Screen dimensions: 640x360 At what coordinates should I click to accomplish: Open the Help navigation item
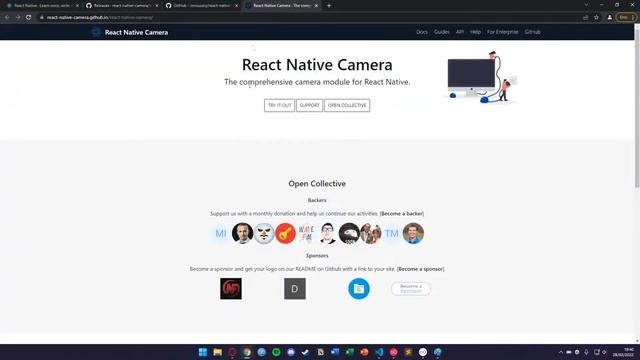click(475, 32)
